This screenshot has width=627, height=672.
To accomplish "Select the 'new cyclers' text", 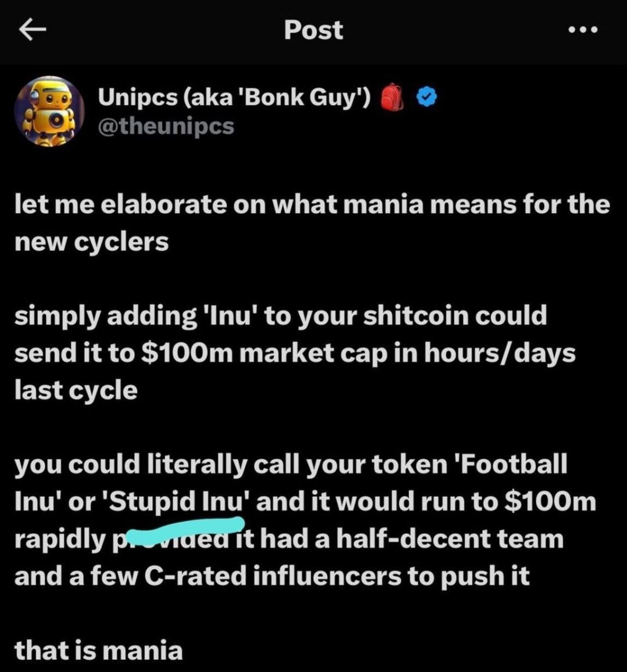I will (91, 241).
